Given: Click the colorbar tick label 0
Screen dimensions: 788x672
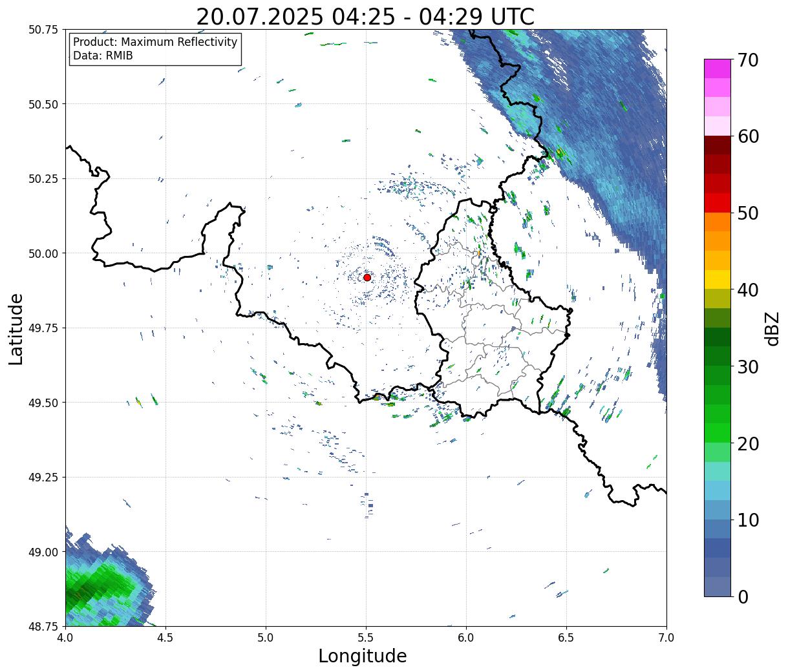Looking at the screenshot, I should [742, 596].
